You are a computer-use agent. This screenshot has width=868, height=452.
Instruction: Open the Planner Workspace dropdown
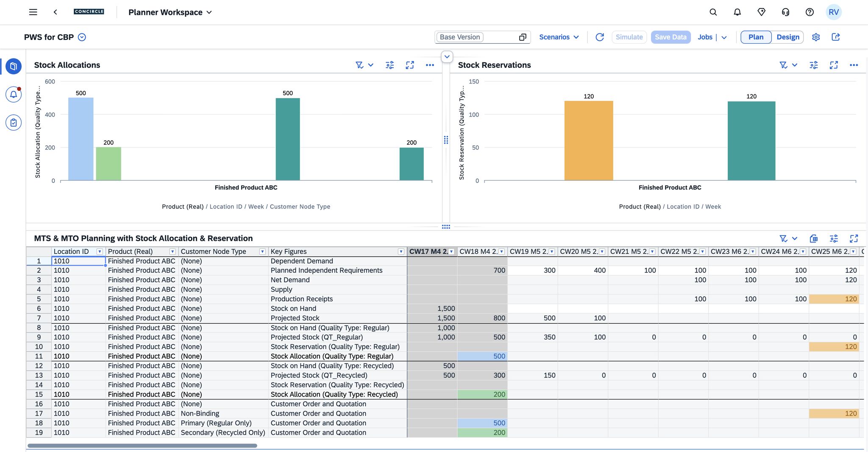pos(170,12)
